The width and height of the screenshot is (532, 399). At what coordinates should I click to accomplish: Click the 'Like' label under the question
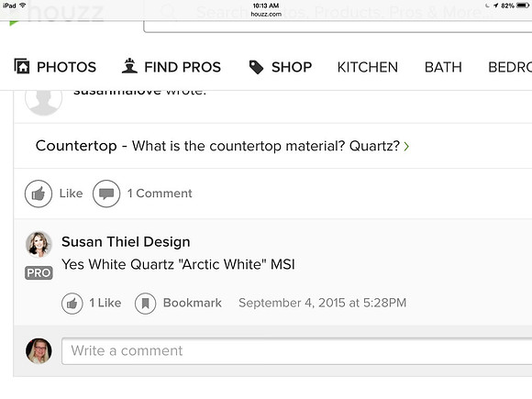coord(71,194)
